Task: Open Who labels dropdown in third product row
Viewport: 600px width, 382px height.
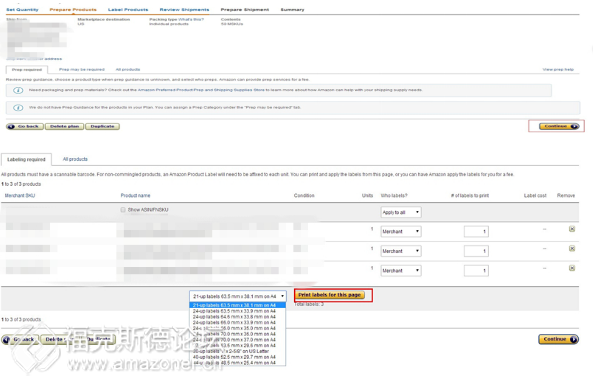Action: click(401, 271)
